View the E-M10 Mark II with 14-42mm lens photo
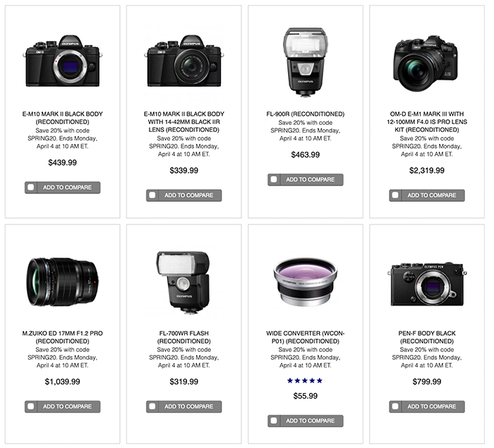Viewport: 494px width, 448px height. coord(184,61)
